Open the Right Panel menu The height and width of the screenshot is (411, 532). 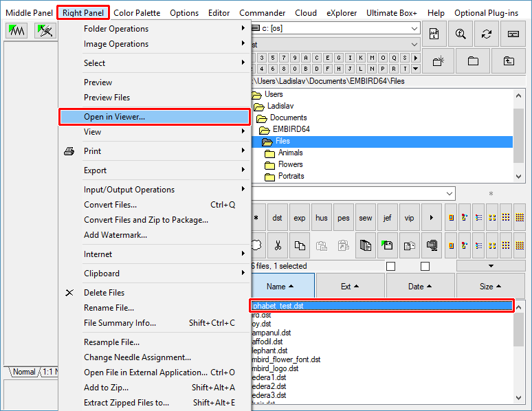click(x=83, y=13)
